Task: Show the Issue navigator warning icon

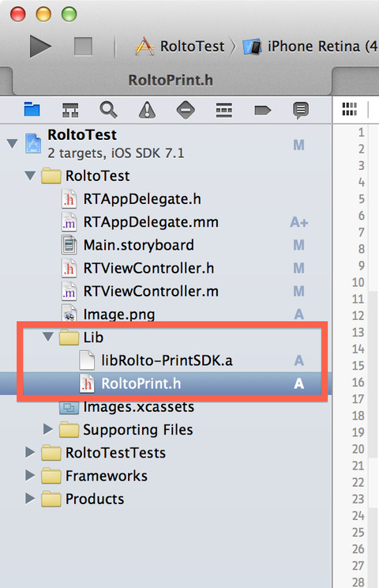Action: pos(147,110)
